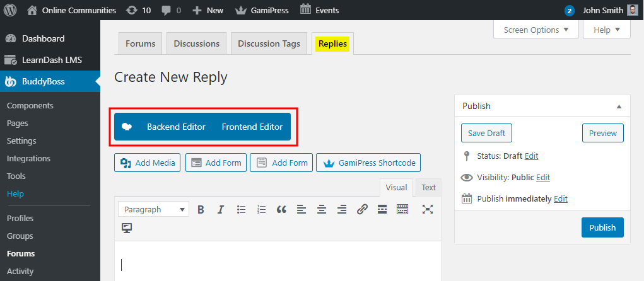The height and width of the screenshot is (281, 644).
Task: Click the blue Publish button
Action: pos(602,227)
